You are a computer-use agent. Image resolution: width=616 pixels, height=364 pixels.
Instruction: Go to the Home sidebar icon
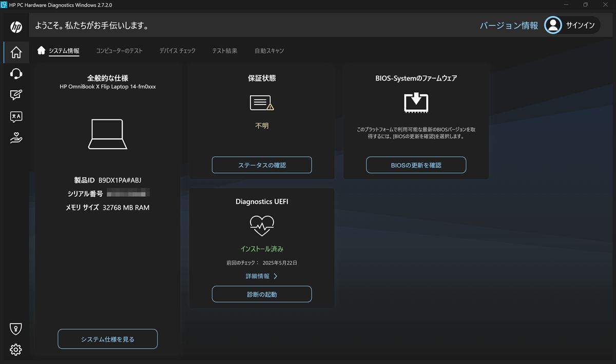(x=16, y=52)
